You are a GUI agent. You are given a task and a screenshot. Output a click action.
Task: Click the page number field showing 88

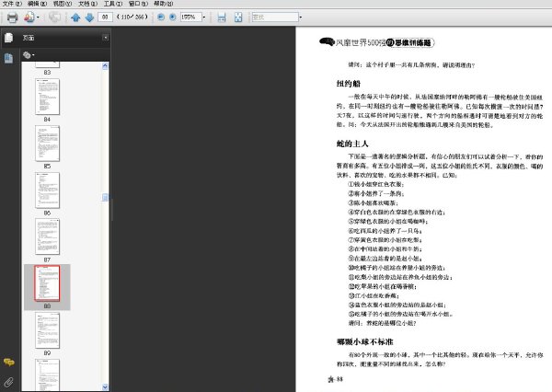105,17
